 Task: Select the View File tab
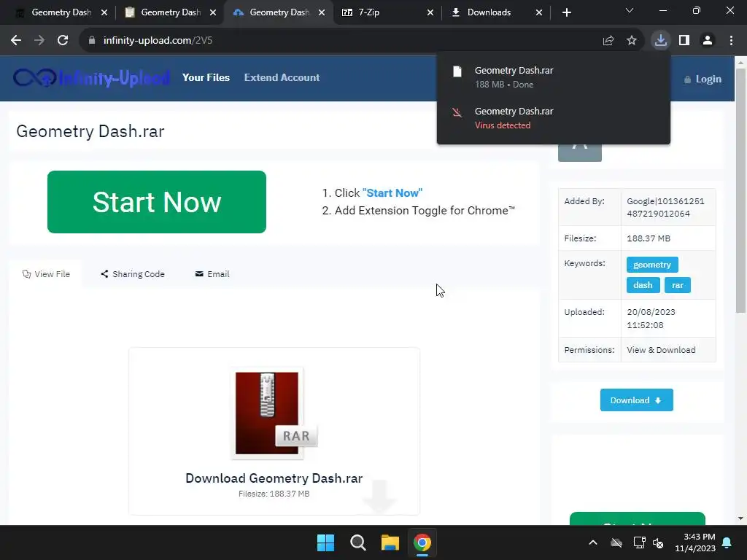point(46,274)
